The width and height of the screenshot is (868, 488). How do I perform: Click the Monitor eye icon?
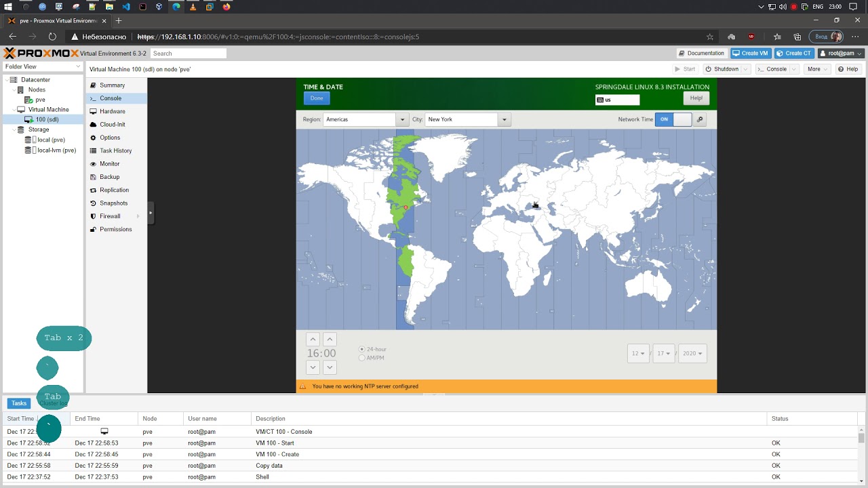pyautogui.click(x=94, y=164)
